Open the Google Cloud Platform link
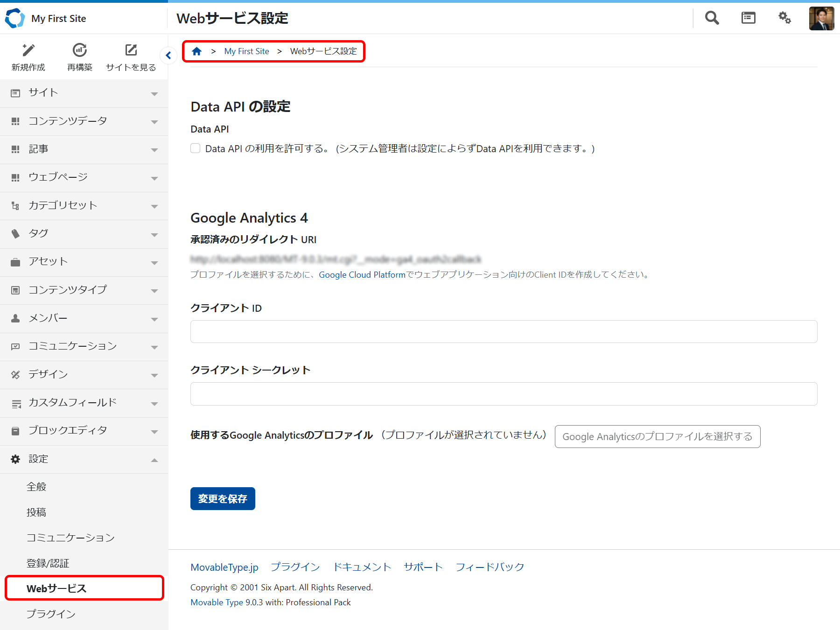This screenshot has height=630, width=840. pyautogui.click(x=362, y=275)
